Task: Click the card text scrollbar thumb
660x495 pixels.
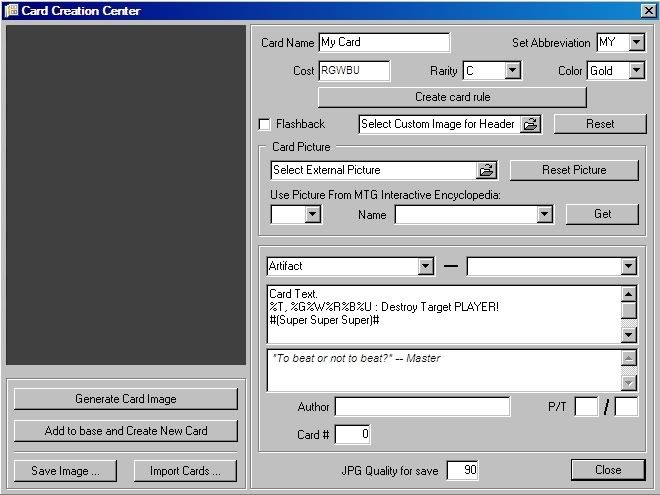Action: tap(628, 310)
